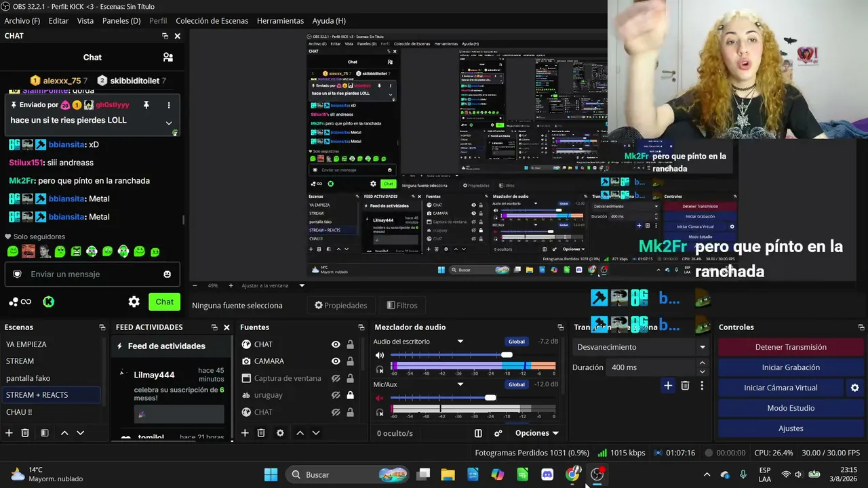868x488 pixels.
Task: Lock the Captura de ventana source
Action: (350, 378)
